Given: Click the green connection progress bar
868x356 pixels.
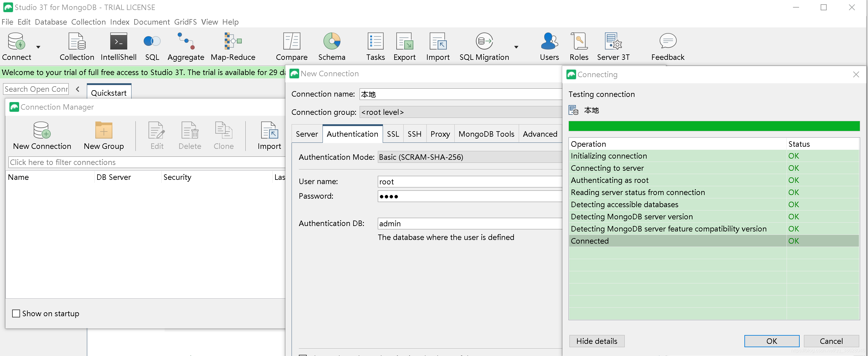Looking at the screenshot, I should 714,126.
